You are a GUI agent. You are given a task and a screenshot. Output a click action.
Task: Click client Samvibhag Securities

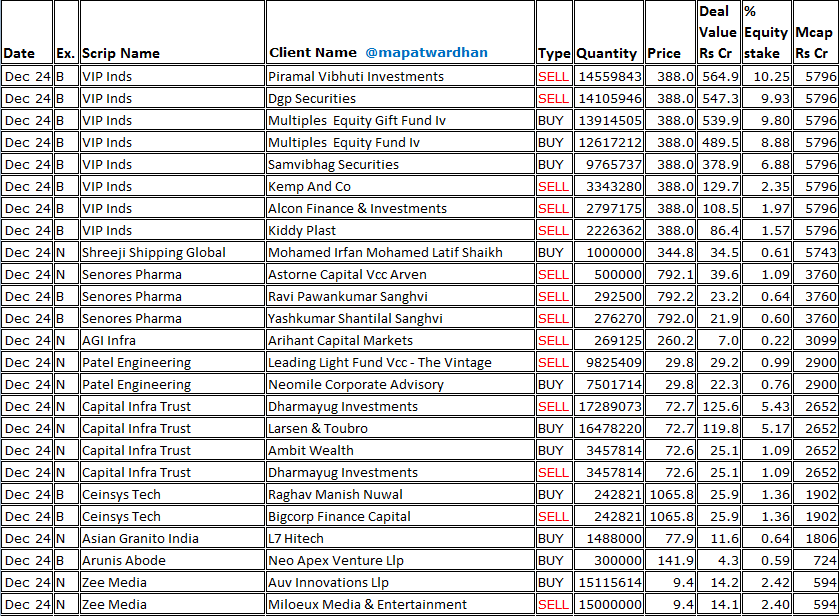tap(333, 164)
